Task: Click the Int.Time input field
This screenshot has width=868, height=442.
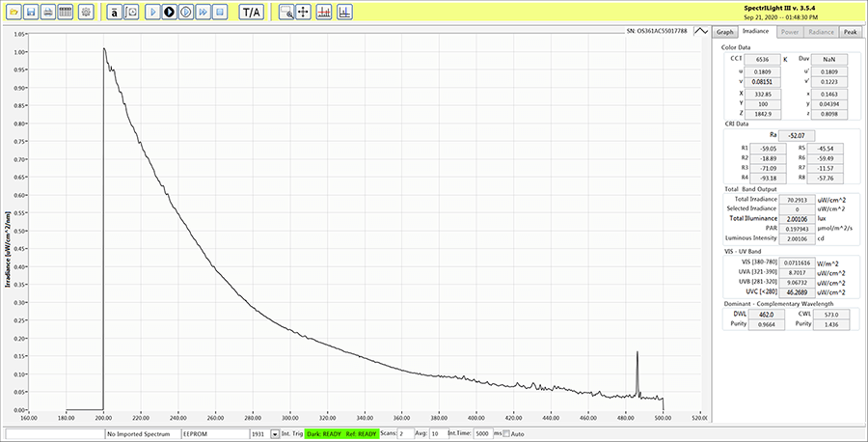Action: (484, 433)
